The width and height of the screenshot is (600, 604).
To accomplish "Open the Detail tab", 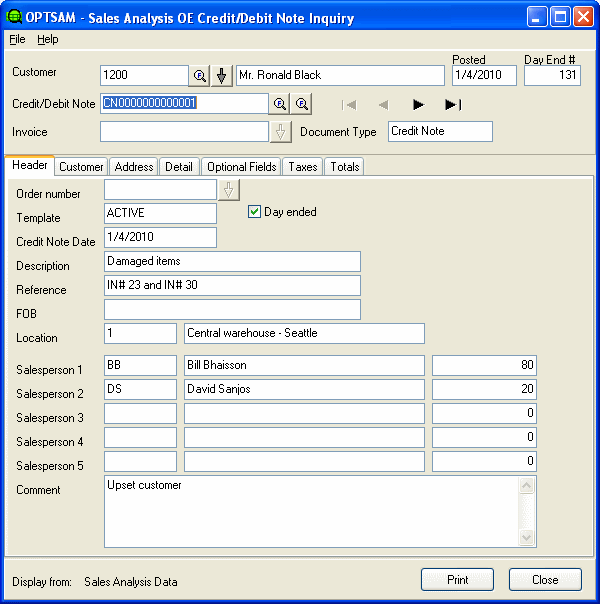I will tap(179, 167).
